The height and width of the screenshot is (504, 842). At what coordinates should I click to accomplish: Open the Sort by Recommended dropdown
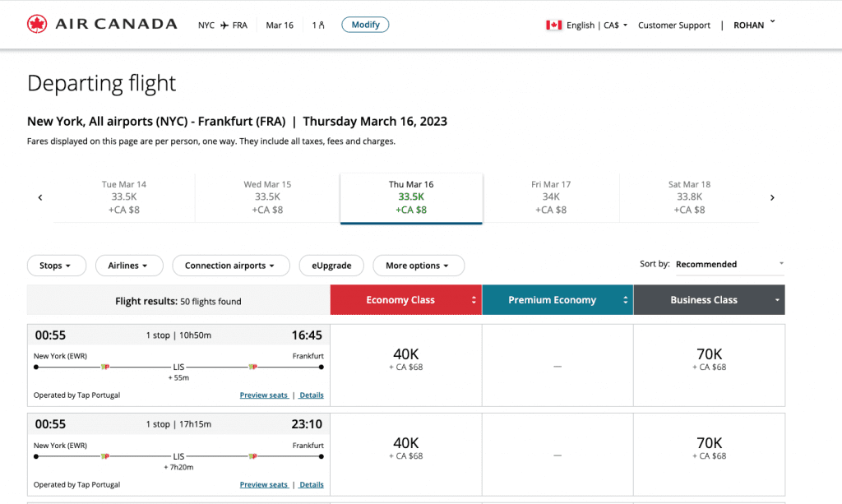tap(730, 264)
